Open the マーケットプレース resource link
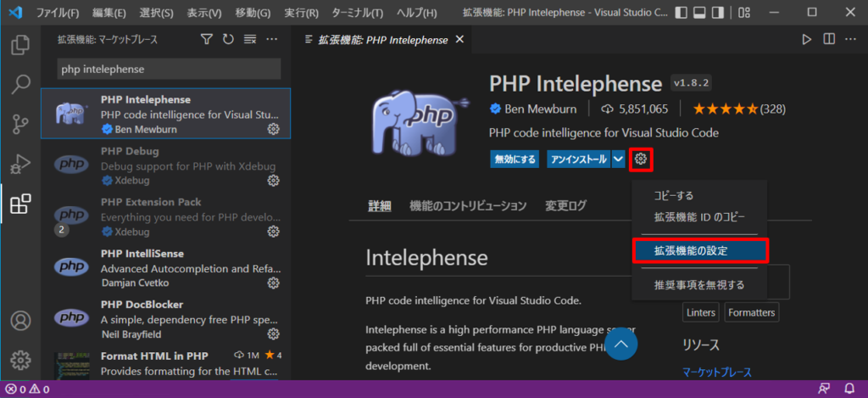Screen dimensions: 868x398 717,372
